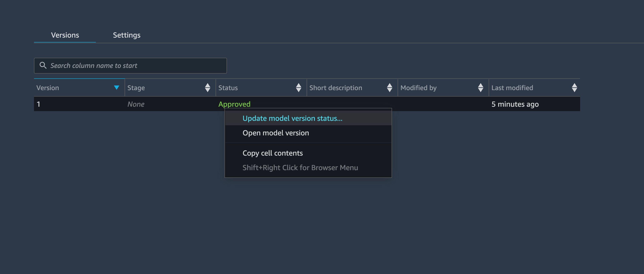
Task: Click the None stage cell
Action: click(136, 104)
